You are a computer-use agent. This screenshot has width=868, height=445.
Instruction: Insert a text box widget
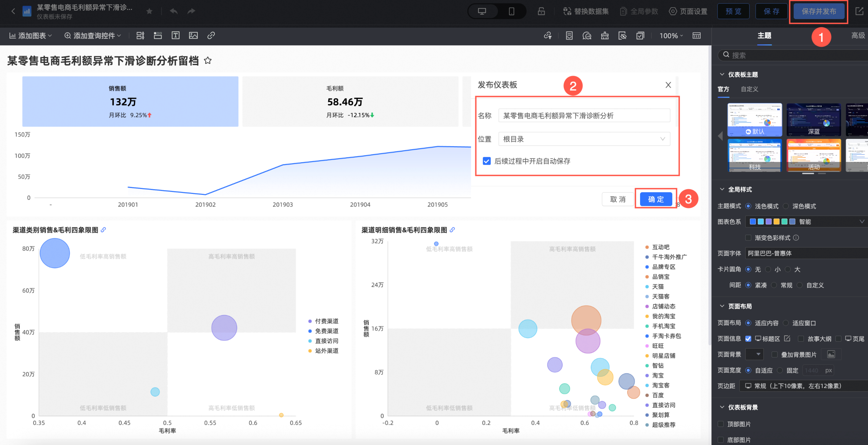(x=175, y=35)
